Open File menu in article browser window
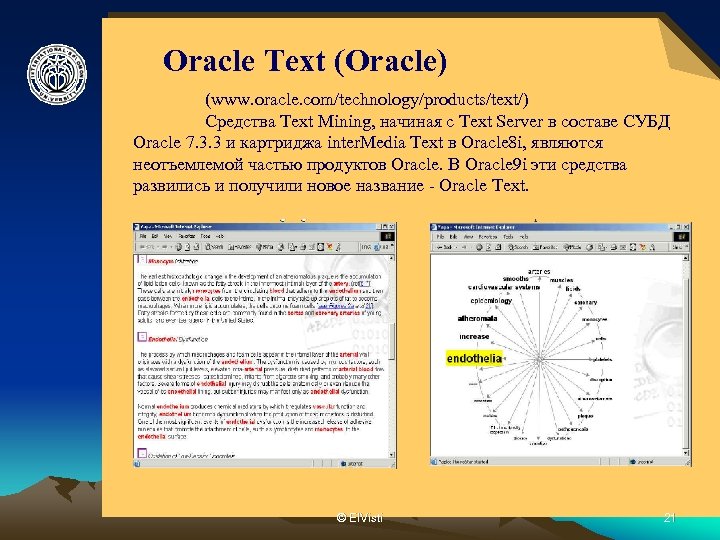 pyautogui.click(x=143, y=236)
